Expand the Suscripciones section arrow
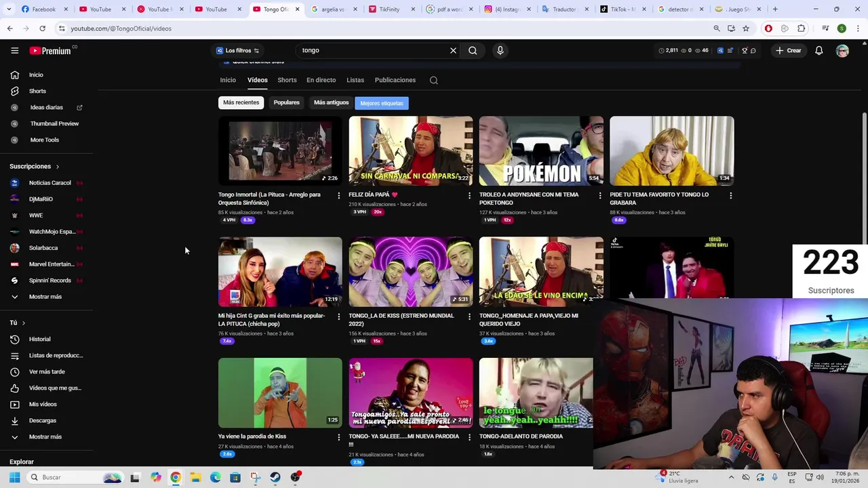This screenshot has width=868, height=488. click(x=57, y=166)
